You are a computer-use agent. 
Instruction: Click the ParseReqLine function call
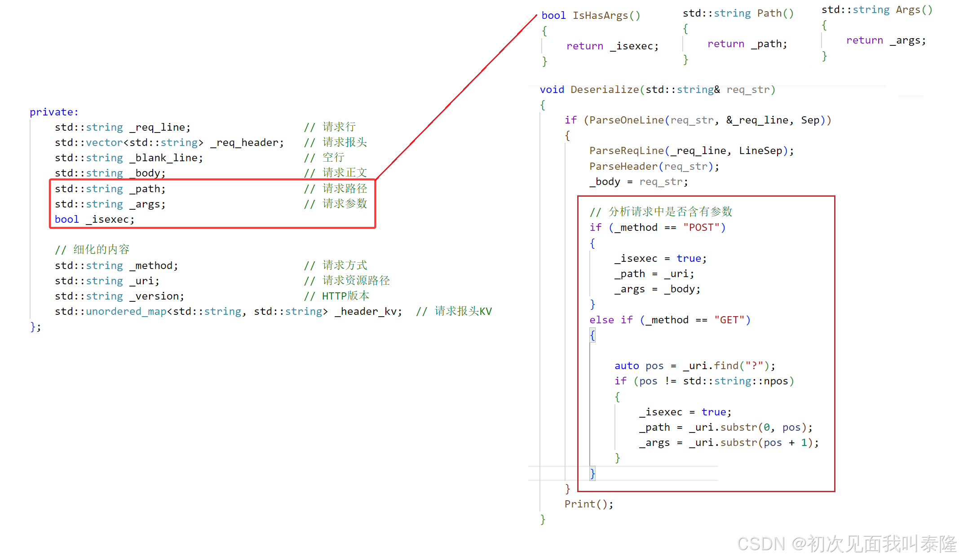tap(626, 151)
